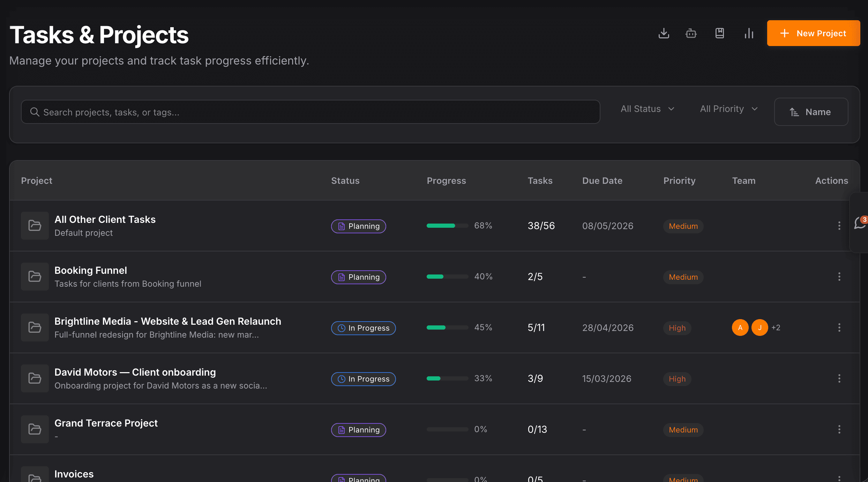This screenshot has height=482, width=868.
Task: Click the folder icon beside Booking Funnel
Action: point(35,276)
